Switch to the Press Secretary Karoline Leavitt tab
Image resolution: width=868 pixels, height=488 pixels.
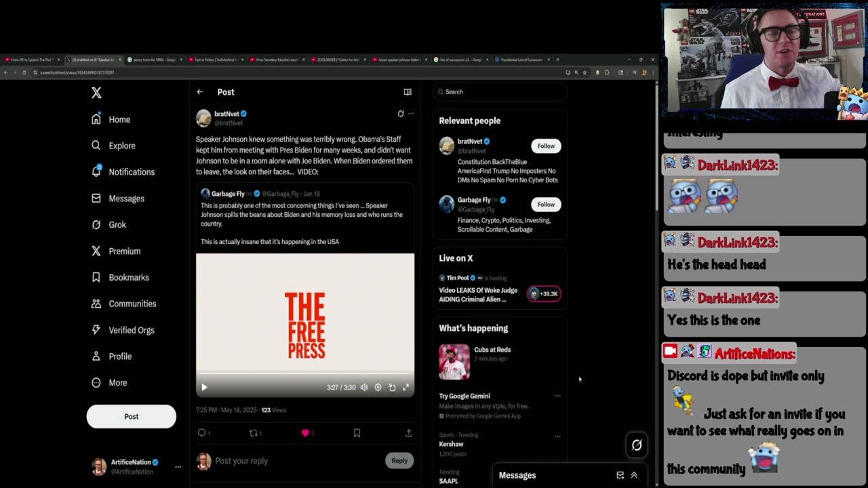point(277,60)
